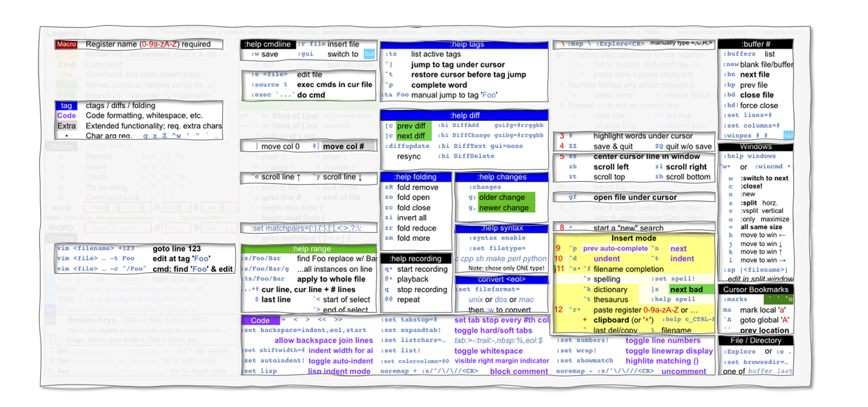Click the ':syntax enable' command
This screenshot has height=407, width=868.
pos(497,238)
